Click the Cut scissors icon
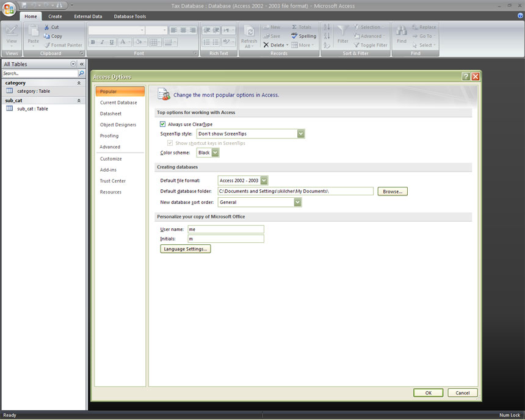The image size is (525, 420). [46, 27]
